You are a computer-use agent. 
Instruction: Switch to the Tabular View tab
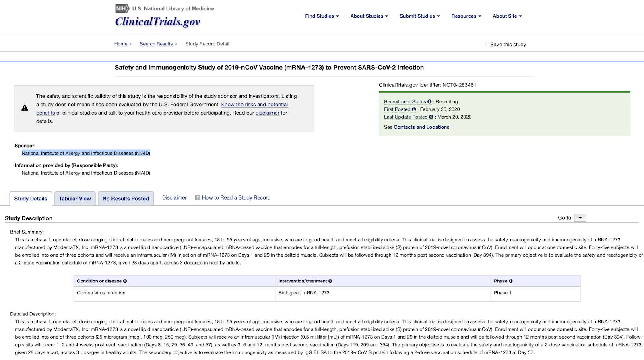point(75,199)
